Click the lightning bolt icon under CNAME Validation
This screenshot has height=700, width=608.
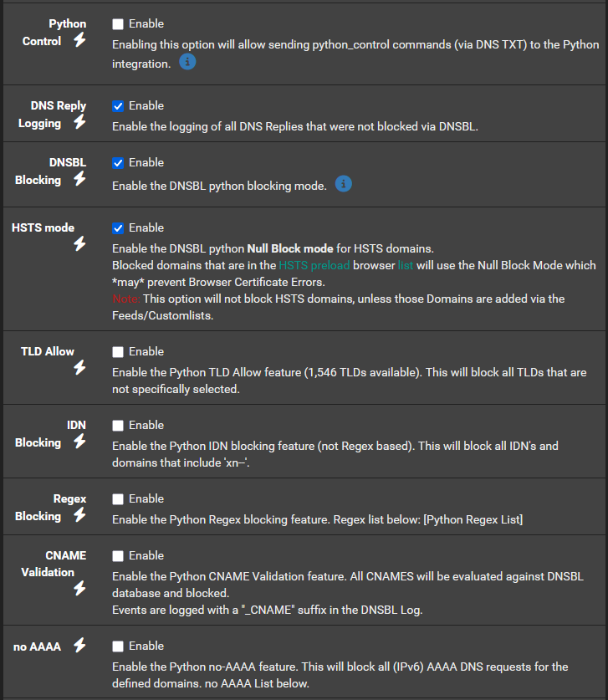coord(79,589)
